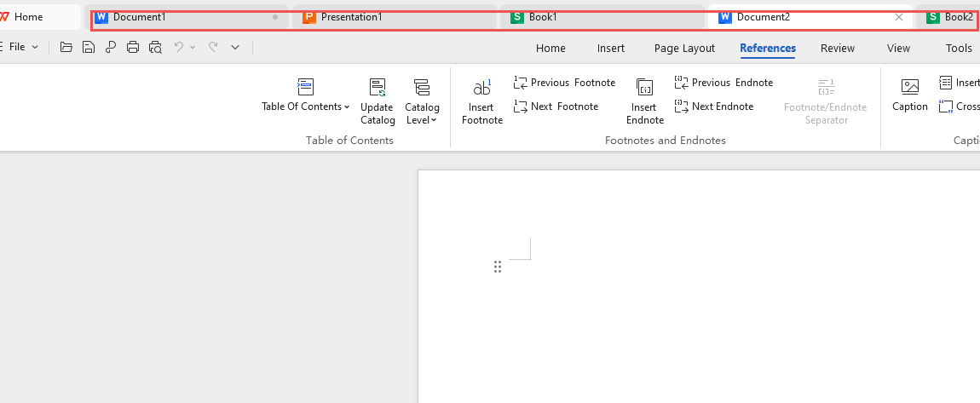Image resolution: width=980 pixels, height=403 pixels.
Task: Click the paragraph handle dots icon
Action: pyautogui.click(x=498, y=267)
